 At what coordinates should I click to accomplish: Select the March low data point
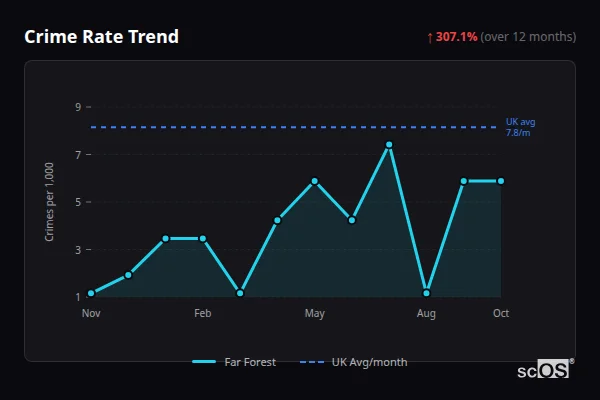click(240, 294)
